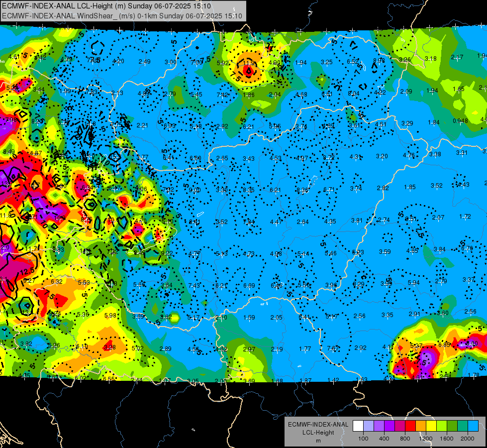This screenshot has height=448, width=487.
Task: Click the wind shear value 5.46
Action: (x=331, y=253)
